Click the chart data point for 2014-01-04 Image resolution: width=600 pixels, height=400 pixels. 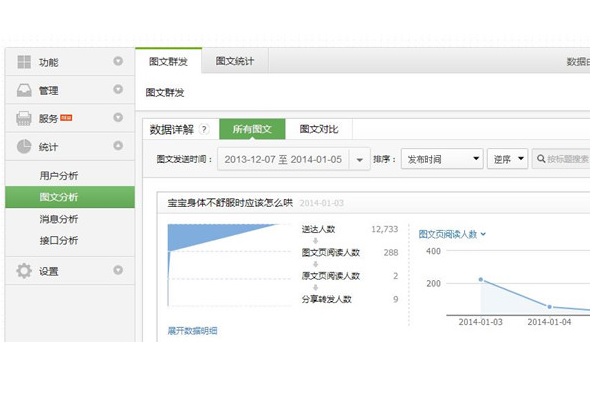click(x=549, y=307)
